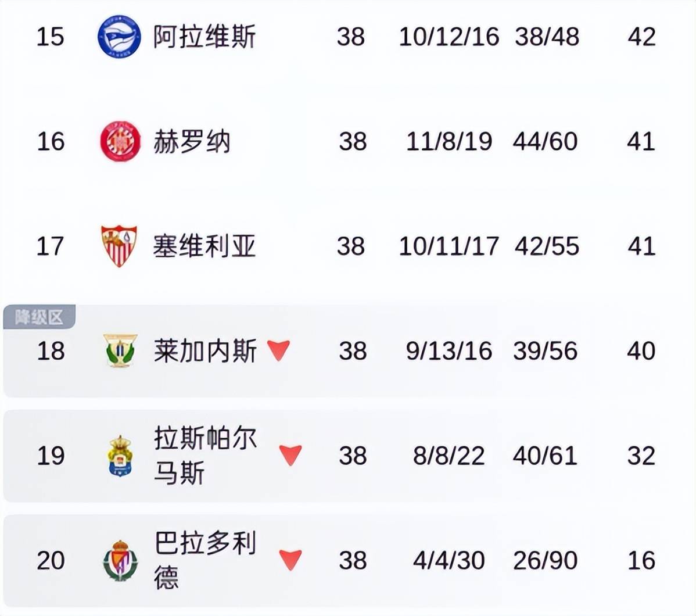Image resolution: width=696 pixels, height=616 pixels.
Task: Click rank number 15 in standings
Action: pos(50,37)
